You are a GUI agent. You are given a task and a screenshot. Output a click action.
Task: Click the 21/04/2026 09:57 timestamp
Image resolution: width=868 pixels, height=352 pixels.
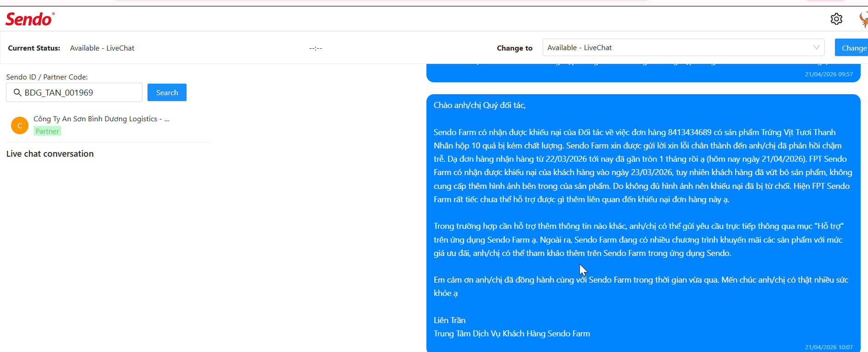(x=829, y=74)
